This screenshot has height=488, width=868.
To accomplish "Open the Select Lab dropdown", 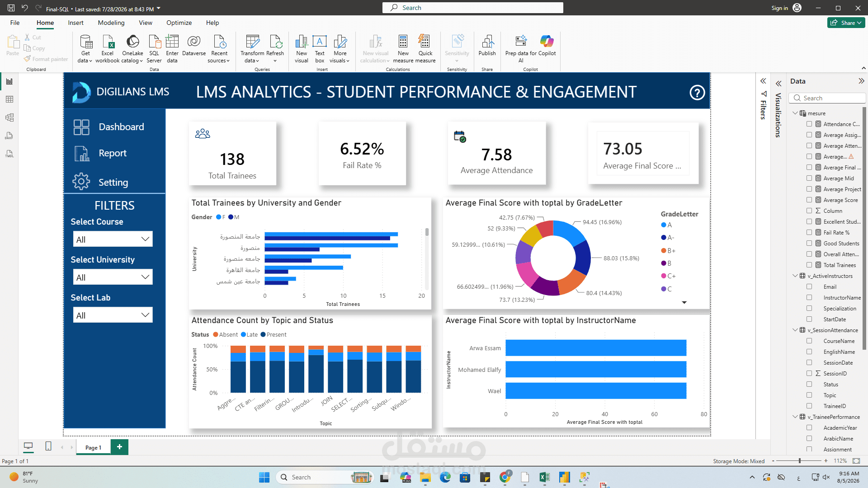I will point(113,315).
